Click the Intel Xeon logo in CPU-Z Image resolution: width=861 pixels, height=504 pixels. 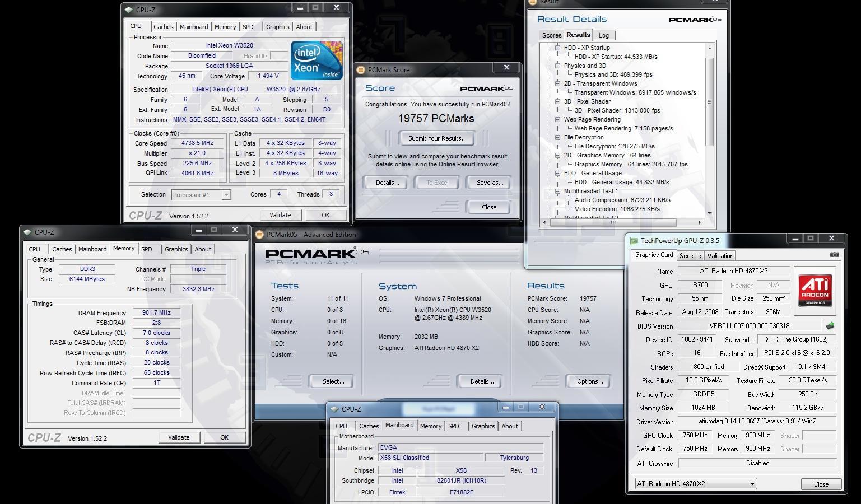coord(317,60)
